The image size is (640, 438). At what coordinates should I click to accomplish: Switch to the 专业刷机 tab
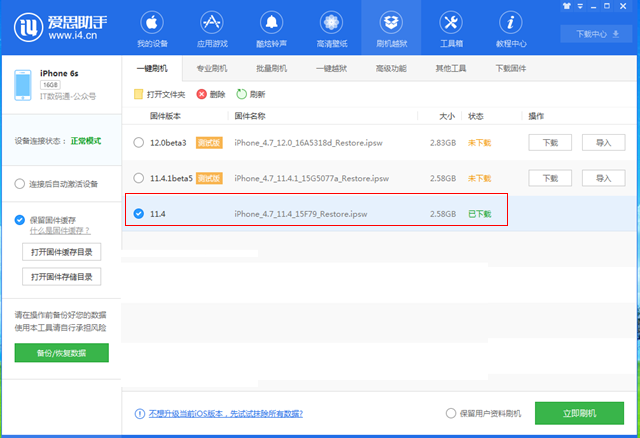(x=211, y=68)
